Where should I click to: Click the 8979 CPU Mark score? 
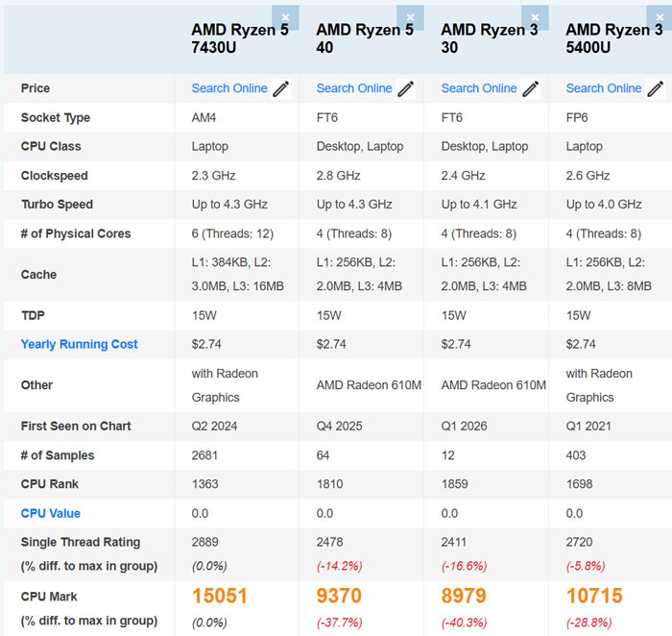[464, 596]
